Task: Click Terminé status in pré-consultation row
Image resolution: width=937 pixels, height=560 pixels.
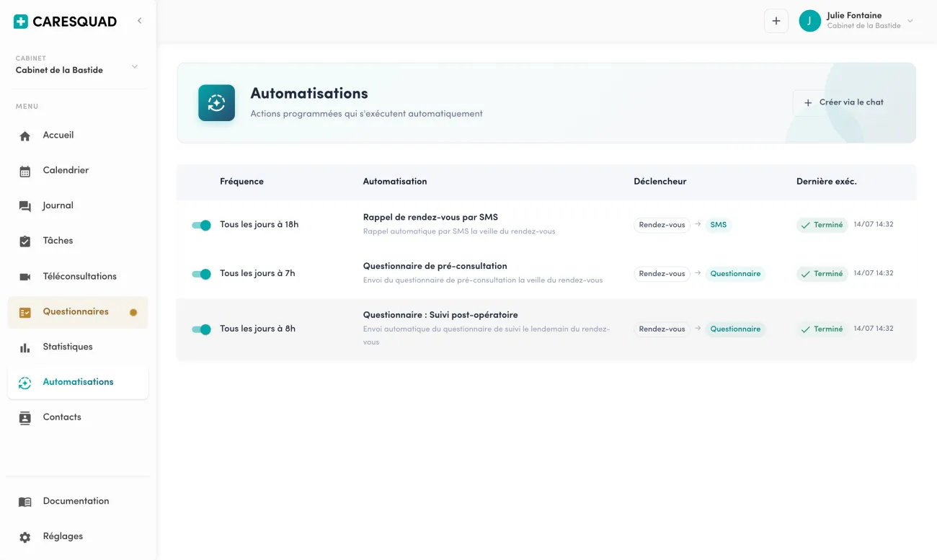Action: (x=822, y=274)
